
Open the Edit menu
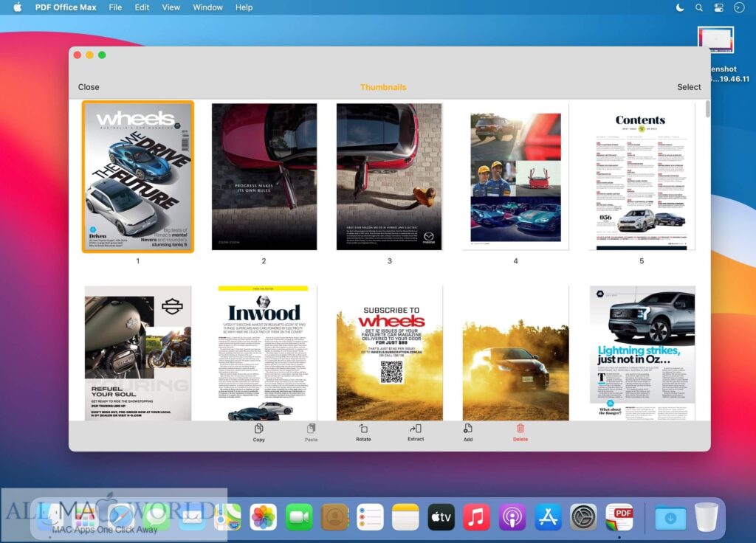[x=142, y=7]
